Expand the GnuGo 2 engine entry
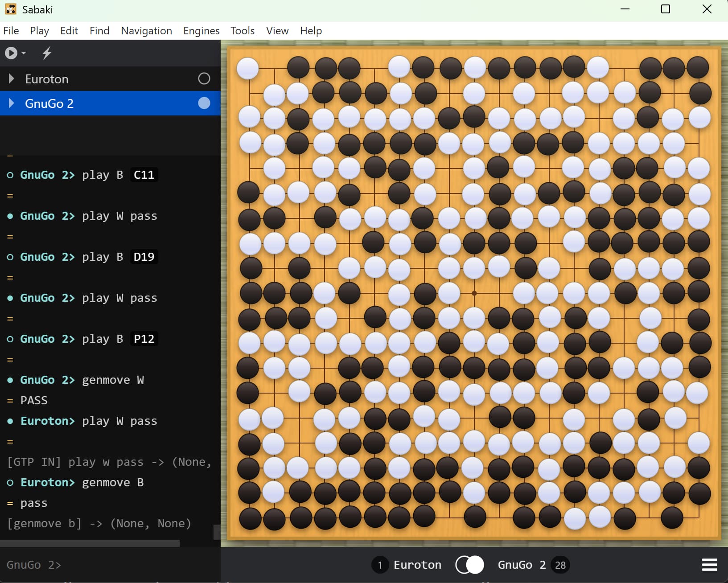 click(x=12, y=103)
